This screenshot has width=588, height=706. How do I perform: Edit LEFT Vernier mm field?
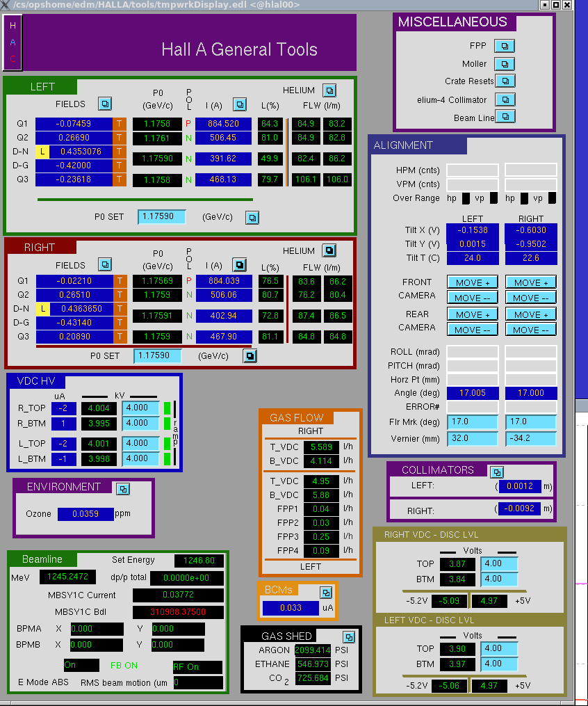[473, 438]
